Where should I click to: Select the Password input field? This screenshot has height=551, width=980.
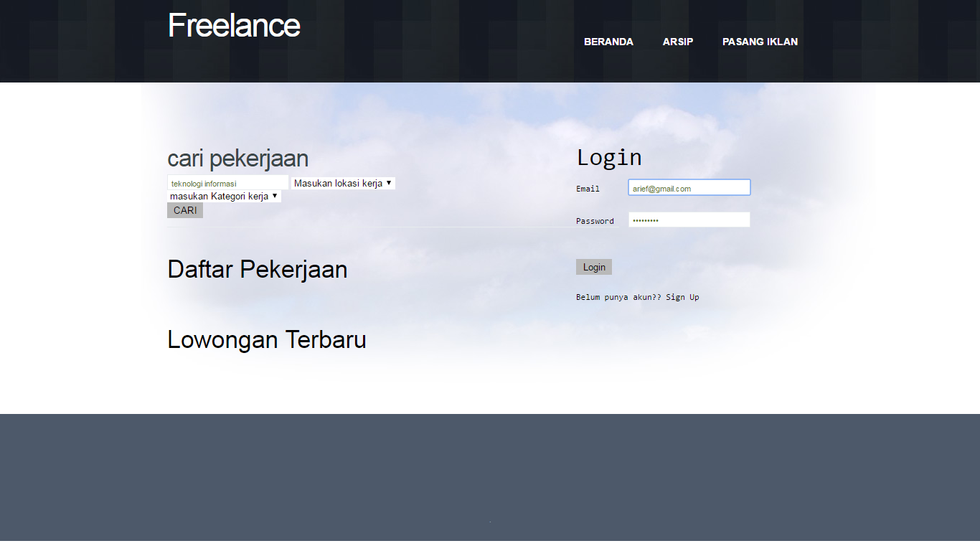point(689,220)
